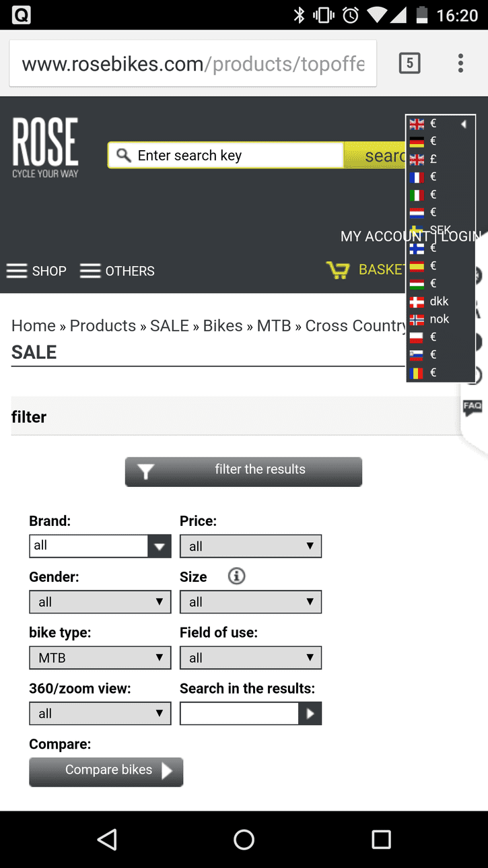Open the SHOP hamburger menu
This screenshot has height=868, width=488.
coord(36,271)
